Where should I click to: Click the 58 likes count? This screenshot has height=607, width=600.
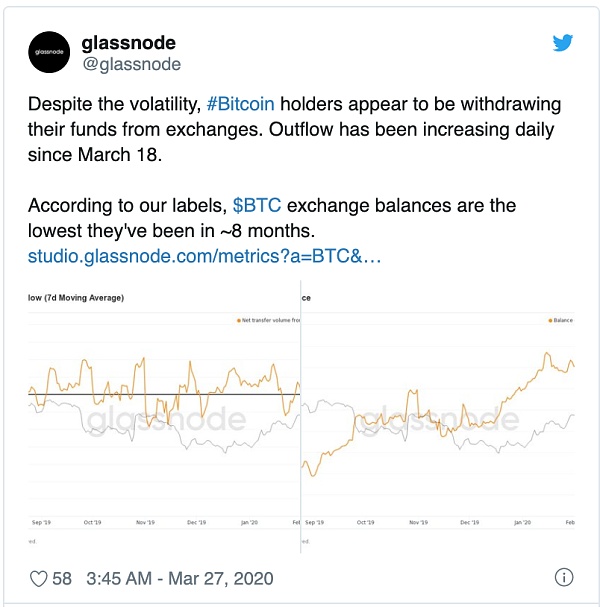point(62,579)
